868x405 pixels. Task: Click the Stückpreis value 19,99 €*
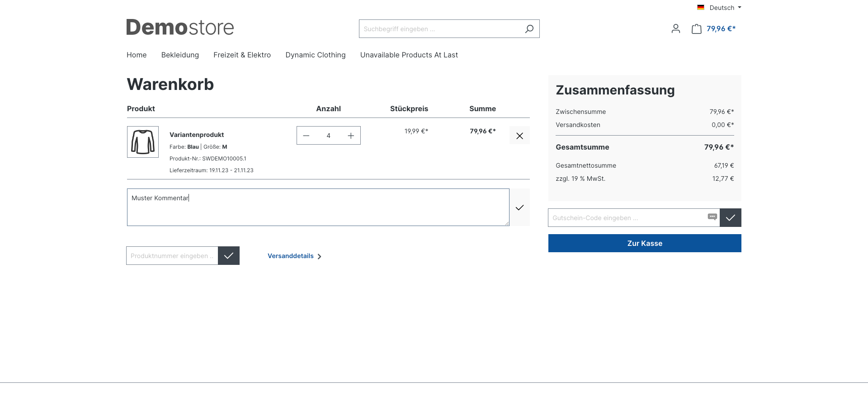tap(416, 131)
